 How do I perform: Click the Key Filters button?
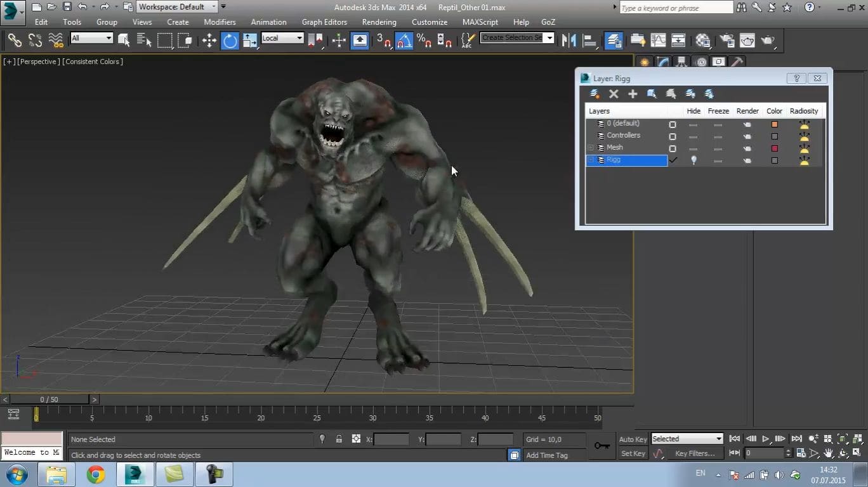click(x=695, y=453)
